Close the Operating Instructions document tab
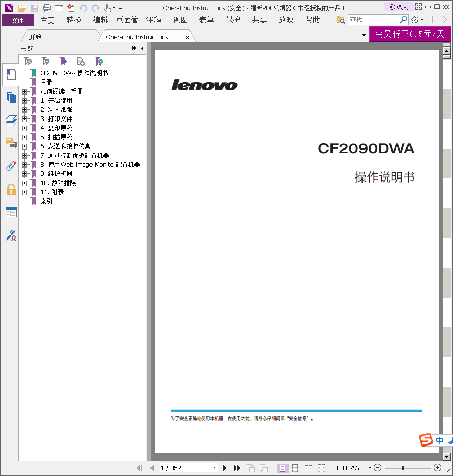 [188, 37]
